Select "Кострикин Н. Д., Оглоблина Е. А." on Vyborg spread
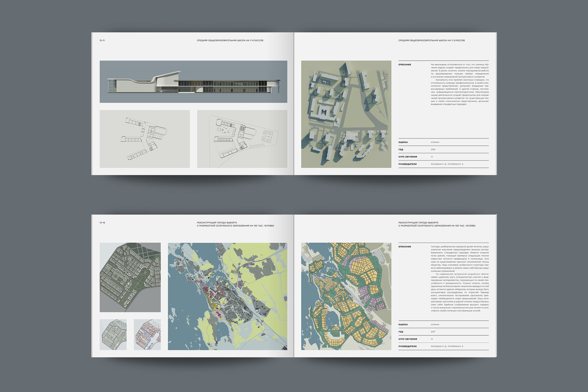Image resolution: width=588 pixels, height=392 pixels. [447, 346]
